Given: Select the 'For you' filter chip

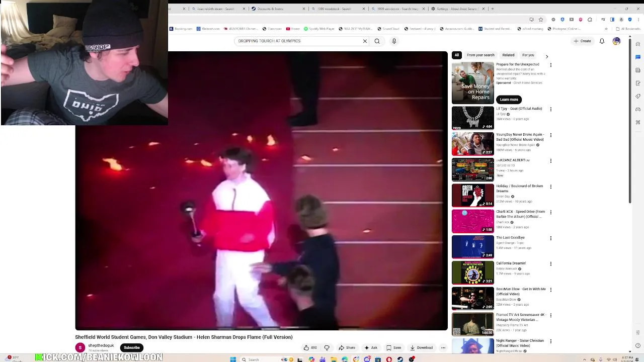Looking at the screenshot, I should (x=528, y=55).
